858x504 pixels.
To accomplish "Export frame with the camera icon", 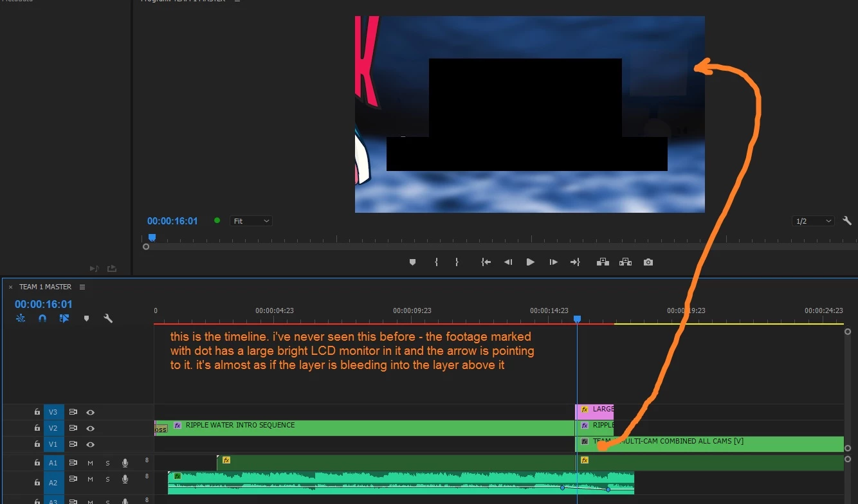I will pos(648,262).
